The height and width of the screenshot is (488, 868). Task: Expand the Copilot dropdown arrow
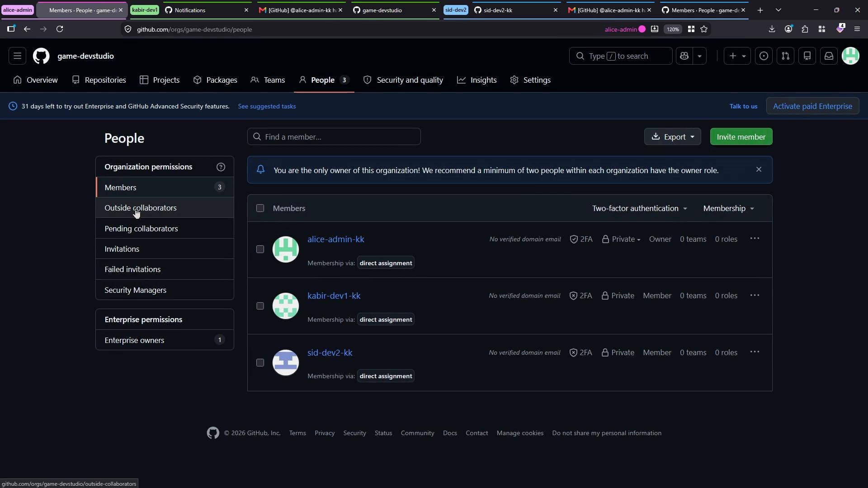pyautogui.click(x=700, y=56)
